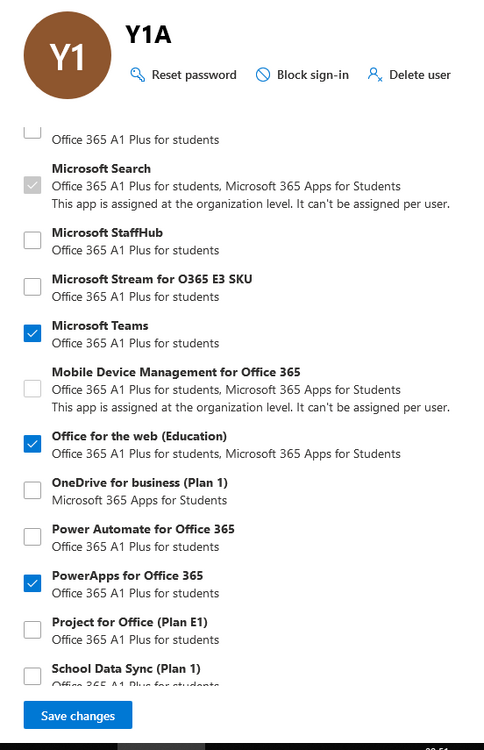Viewport: 484px width, 750px height.
Task: Check School Data Sync (Plan 1)
Action: (x=33, y=676)
